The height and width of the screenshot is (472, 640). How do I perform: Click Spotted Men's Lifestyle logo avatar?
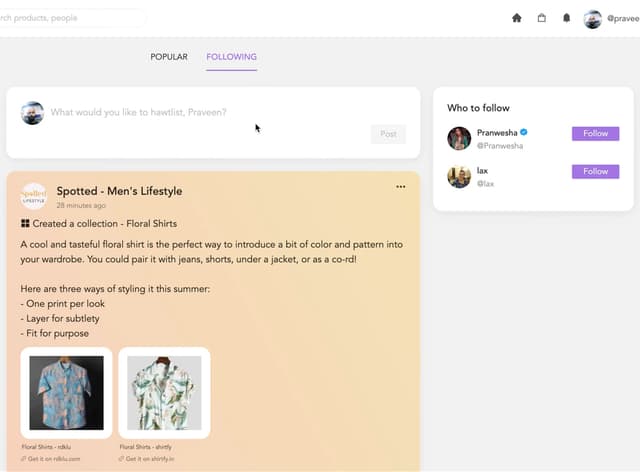click(34, 195)
